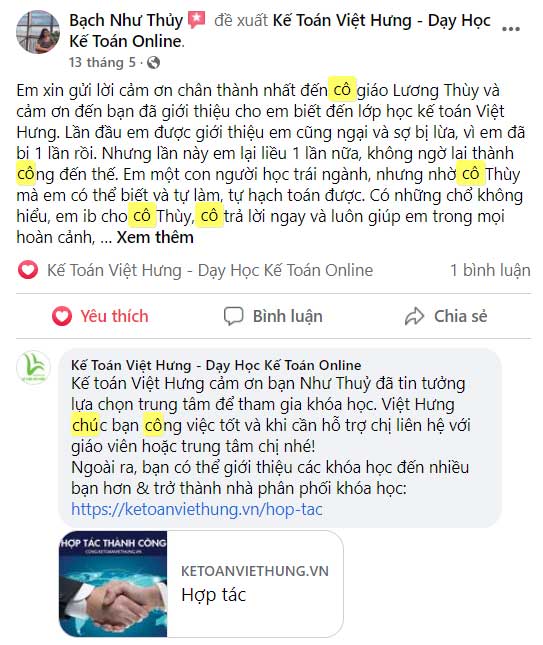Click the heart reaction count icon
This screenshot has width=543, height=645.
tap(28, 270)
